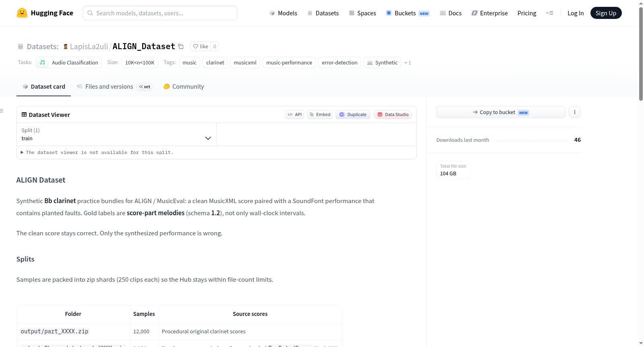Image resolution: width=644 pixels, height=347 pixels.
Task: Open the navigation overflow menu icon
Action: click(x=549, y=13)
